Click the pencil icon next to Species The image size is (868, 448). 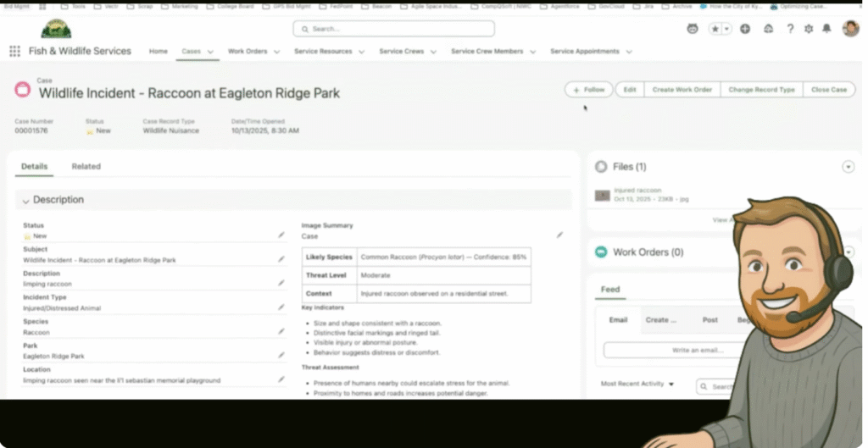(281, 332)
